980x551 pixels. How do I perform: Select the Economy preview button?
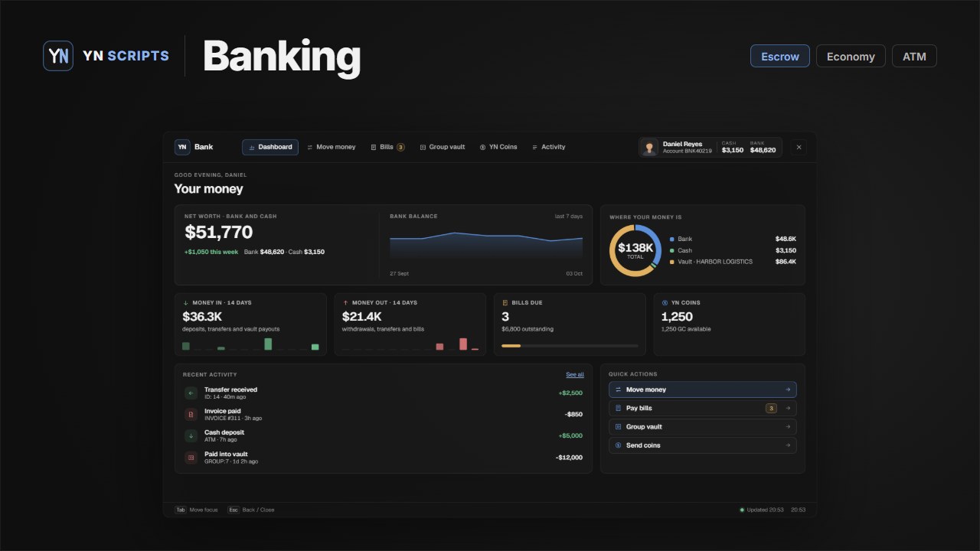[x=851, y=56]
